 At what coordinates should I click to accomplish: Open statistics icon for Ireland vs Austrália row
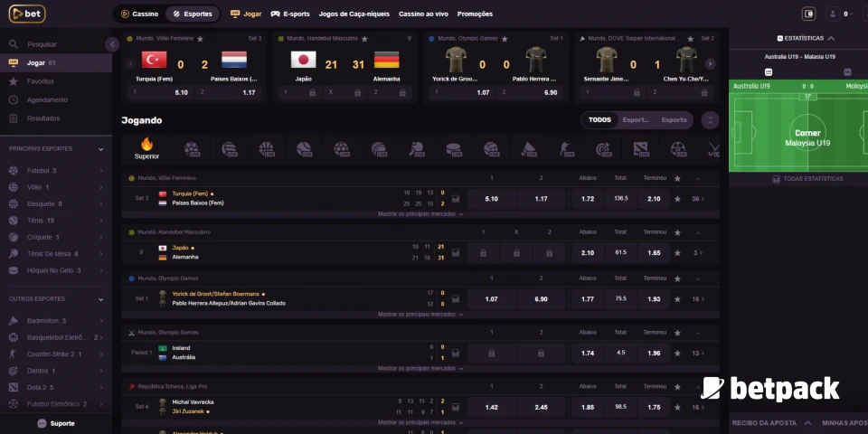click(x=456, y=353)
